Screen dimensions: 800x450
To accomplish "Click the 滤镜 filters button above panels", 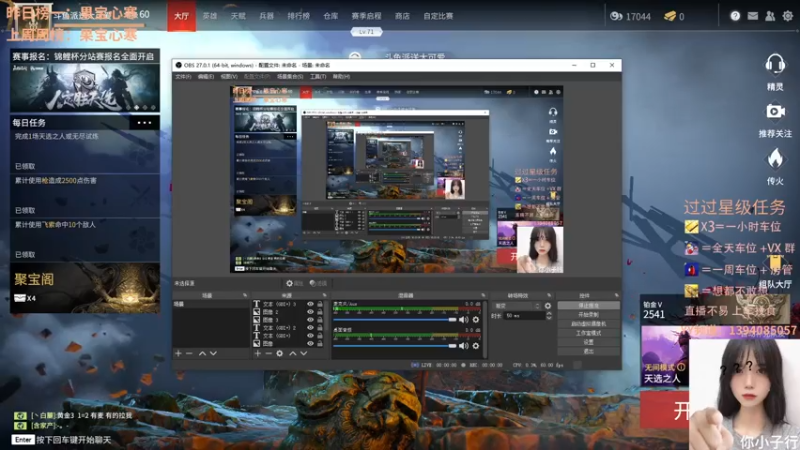I will 318,283.
